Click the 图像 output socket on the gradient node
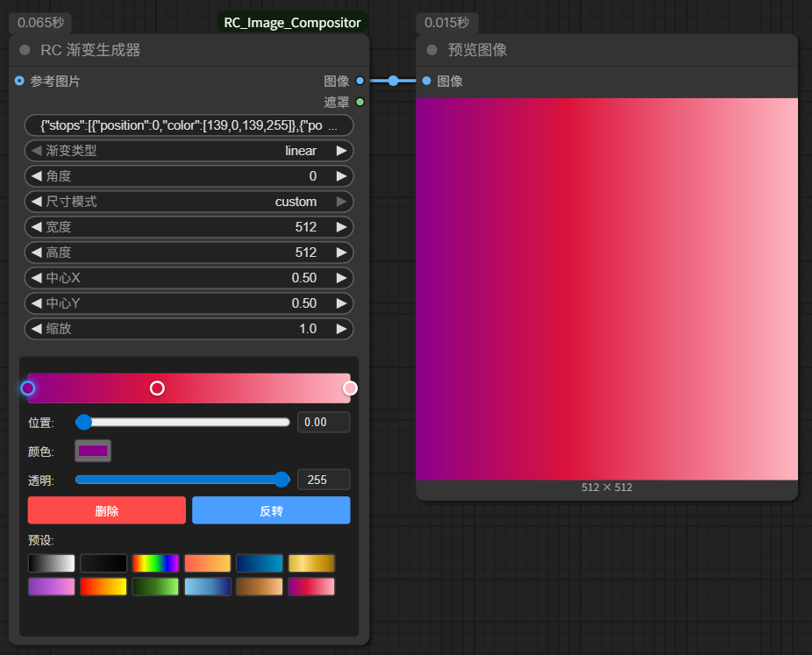This screenshot has width=812, height=655. (x=360, y=81)
